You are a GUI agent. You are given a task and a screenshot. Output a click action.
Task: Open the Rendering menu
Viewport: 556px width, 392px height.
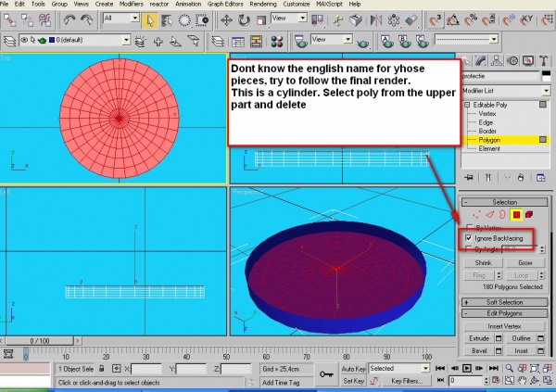[x=263, y=4]
